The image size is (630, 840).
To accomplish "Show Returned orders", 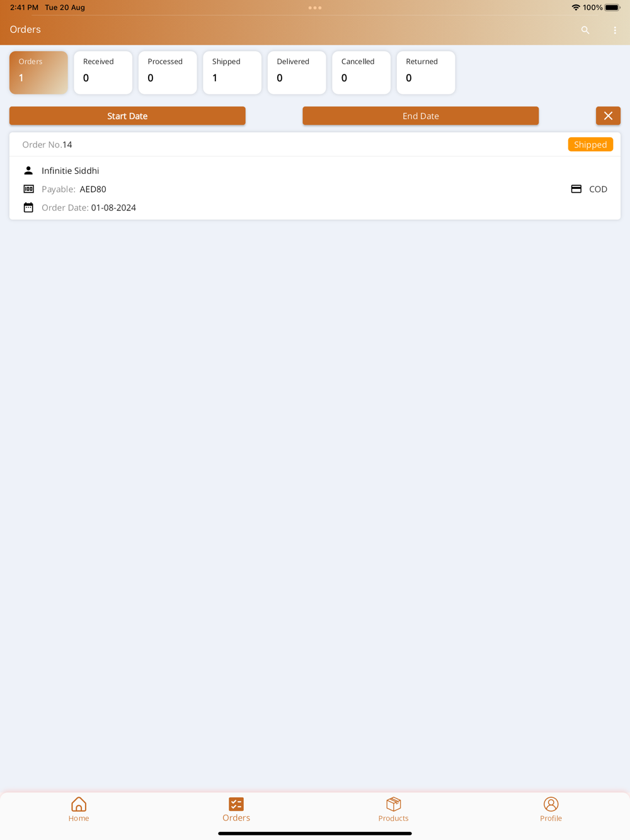I will tap(426, 72).
